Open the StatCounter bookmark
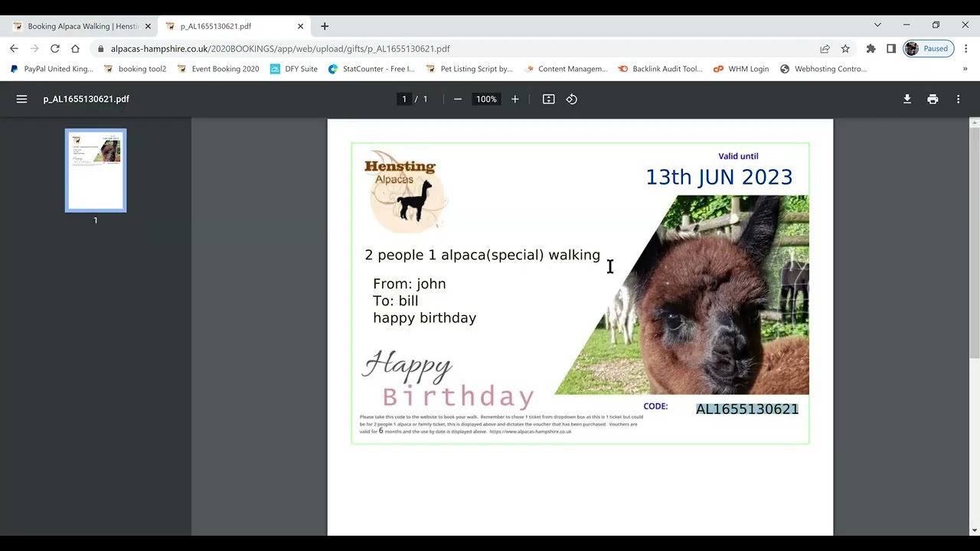This screenshot has height=551, width=980. pos(371,69)
